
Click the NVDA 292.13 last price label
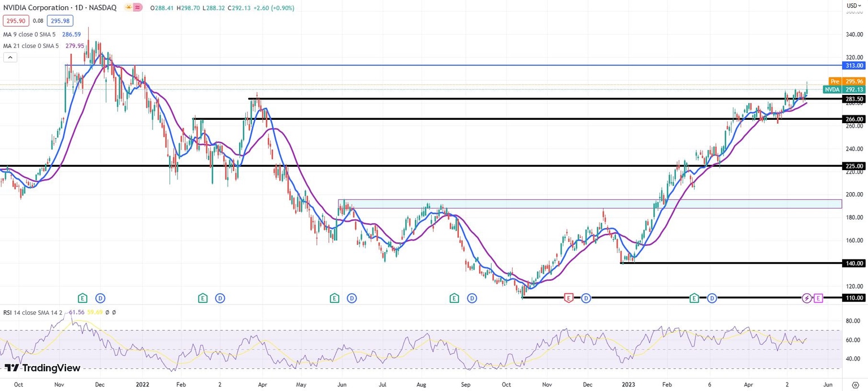point(844,89)
